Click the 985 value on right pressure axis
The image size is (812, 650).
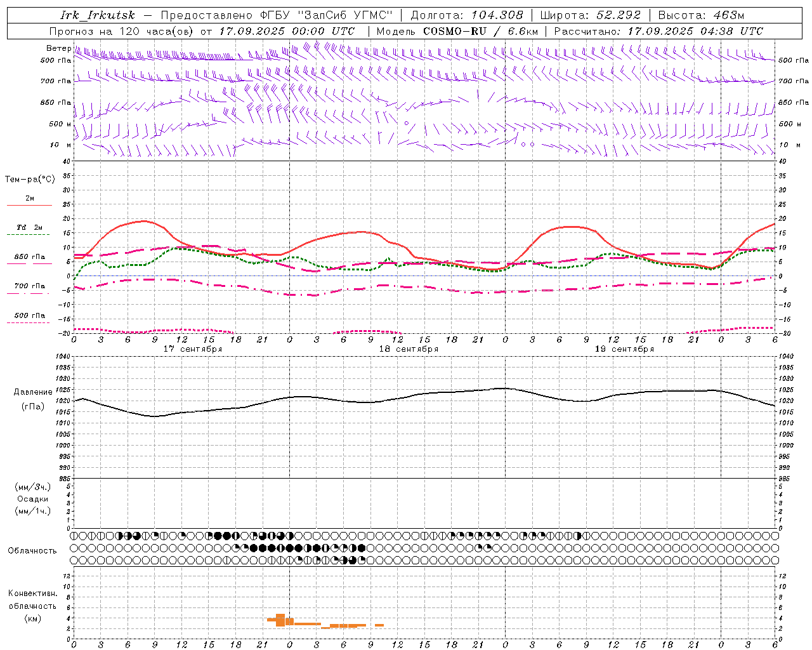click(x=784, y=479)
